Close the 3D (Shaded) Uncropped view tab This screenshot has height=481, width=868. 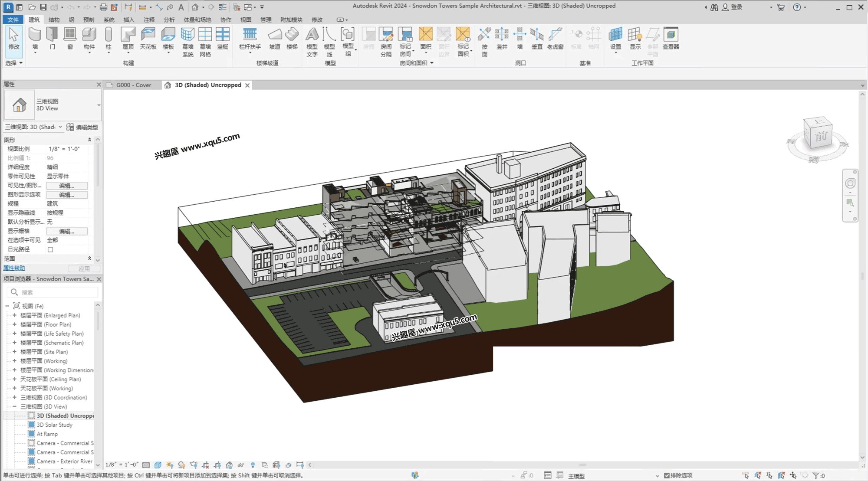[247, 85]
